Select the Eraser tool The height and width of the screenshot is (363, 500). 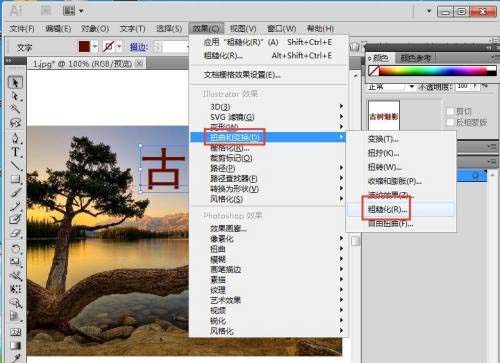15,233
